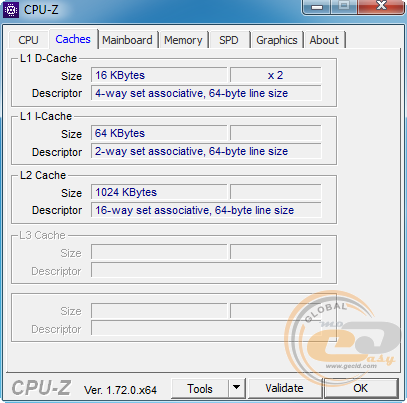
Task: Click the 'L2 Cache' group label
Action: (43, 175)
